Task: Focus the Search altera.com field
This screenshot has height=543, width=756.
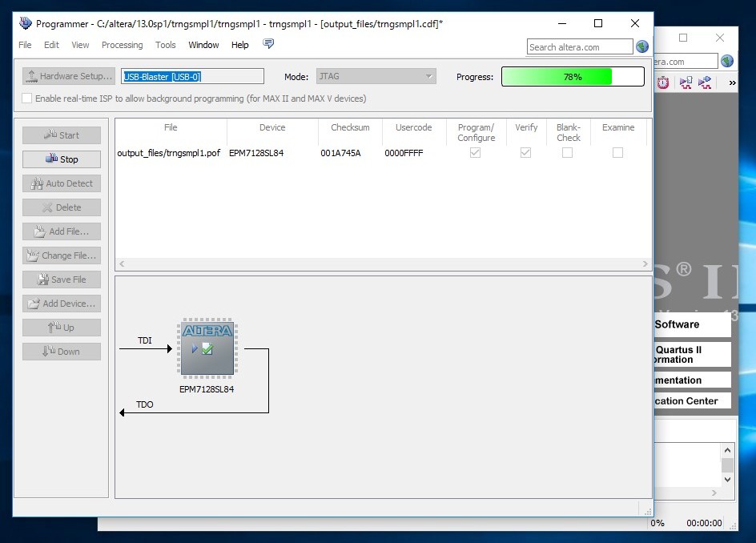Action: 580,46
